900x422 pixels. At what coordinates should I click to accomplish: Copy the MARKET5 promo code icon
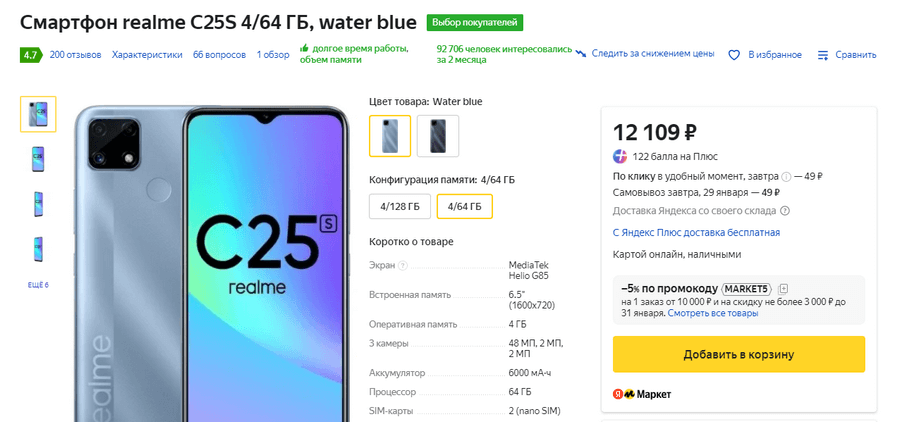coord(783,288)
